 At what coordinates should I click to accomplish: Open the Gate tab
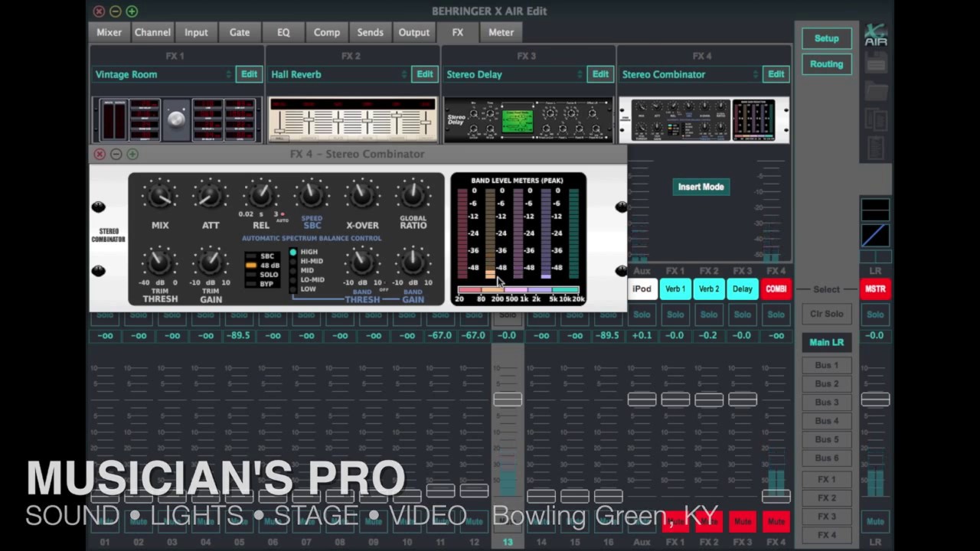point(240,32)
